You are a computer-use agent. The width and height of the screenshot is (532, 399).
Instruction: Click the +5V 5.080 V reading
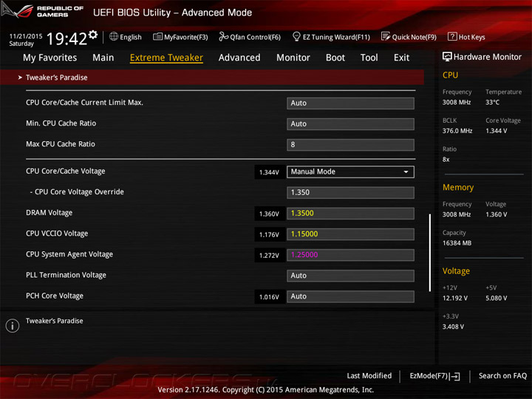[496, 298]
